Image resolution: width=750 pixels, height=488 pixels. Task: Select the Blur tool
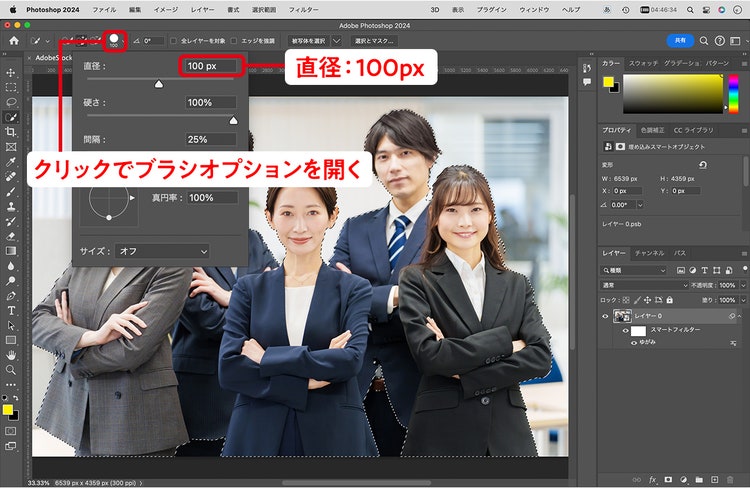[x=11, y=266]
